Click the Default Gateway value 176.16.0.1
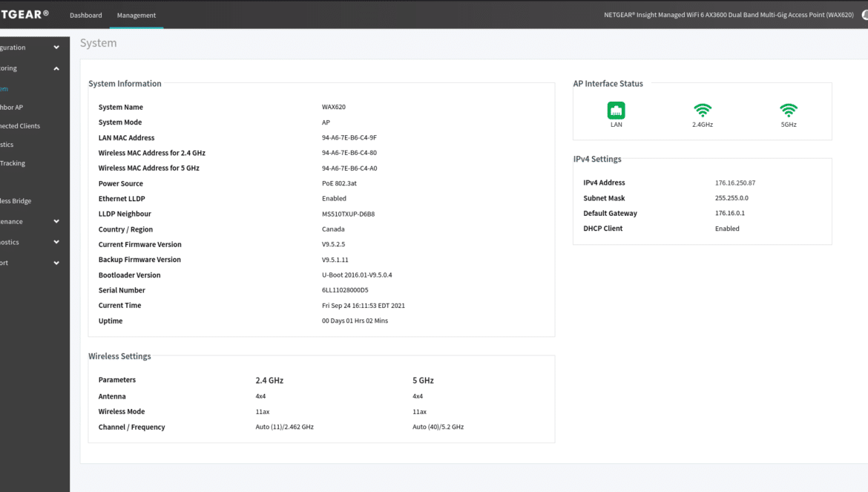Viewport: 868px width, 492px height. 729,213
